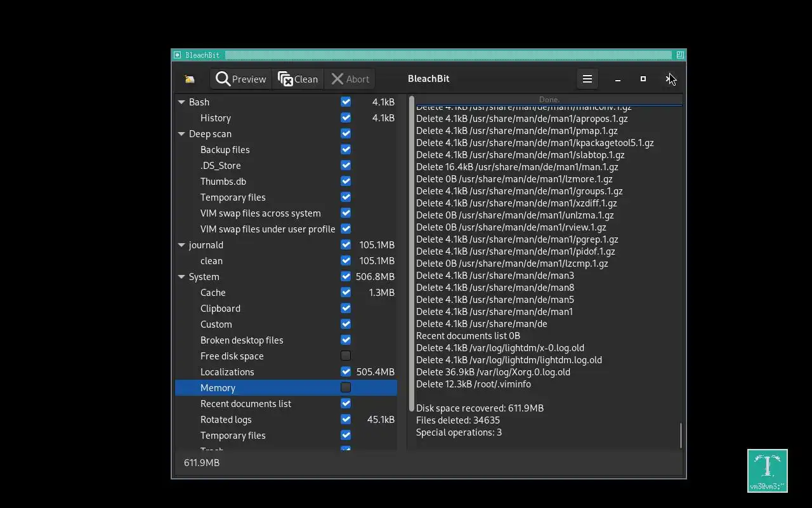This screenshot has width=812, height=508.
Task: Select the Recent documents list row
Action: click(286, 403)
